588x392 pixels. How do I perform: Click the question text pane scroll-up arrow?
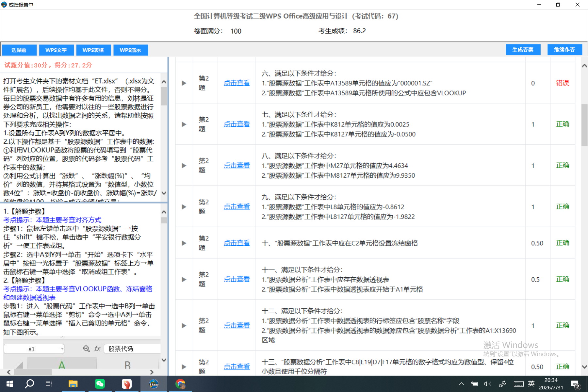pos(164,82)
